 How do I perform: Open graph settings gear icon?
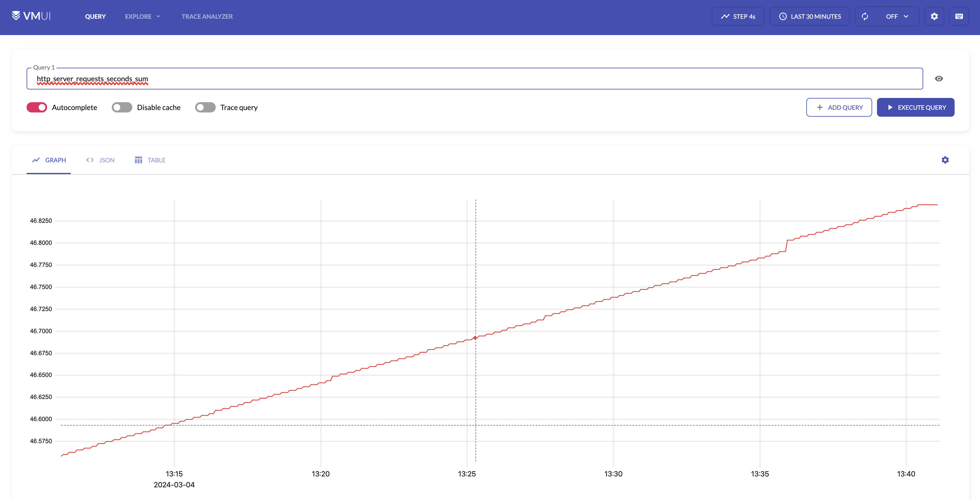coord(945,160)
